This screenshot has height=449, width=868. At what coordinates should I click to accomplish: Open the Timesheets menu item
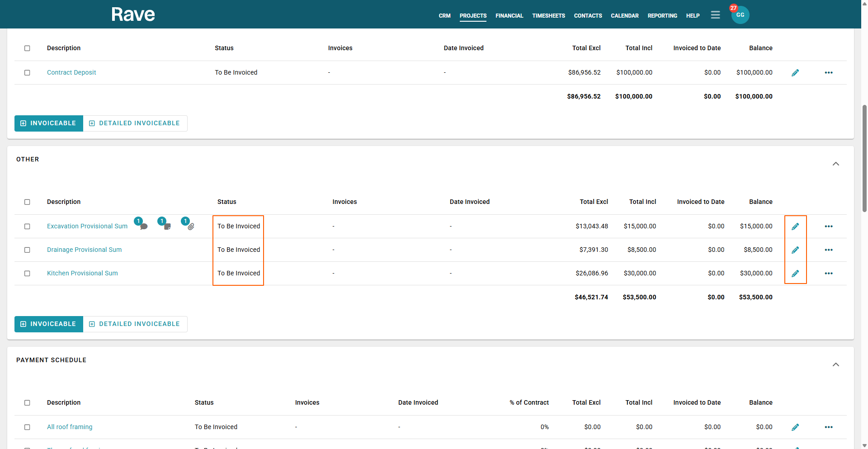tap(548, 16)
